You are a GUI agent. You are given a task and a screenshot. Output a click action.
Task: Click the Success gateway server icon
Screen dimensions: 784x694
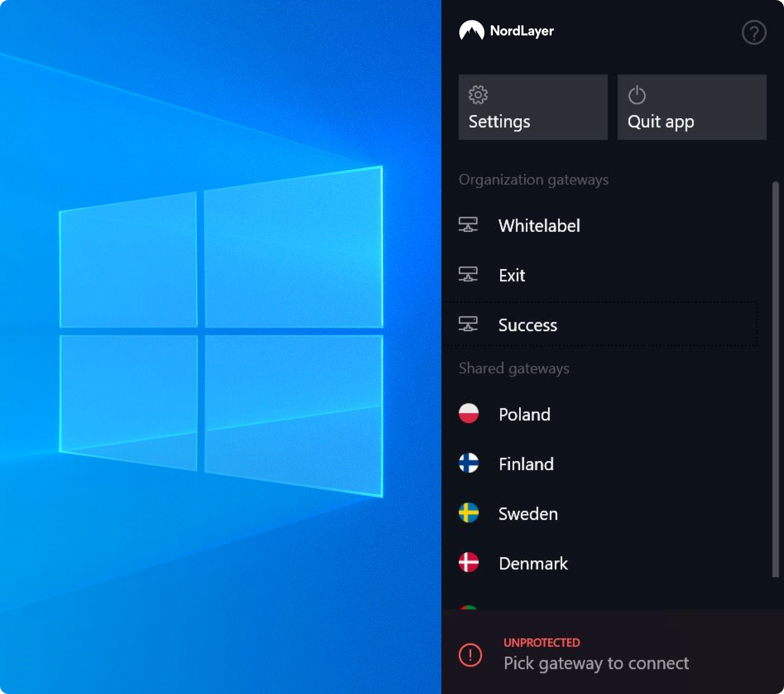[468, 324]
